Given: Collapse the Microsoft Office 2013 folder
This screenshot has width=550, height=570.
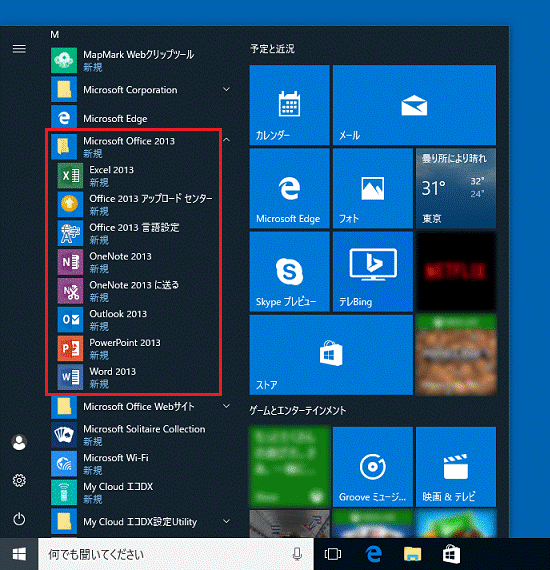Looking at the screenshot, I should pyautogui.click(x=226, y=140).
